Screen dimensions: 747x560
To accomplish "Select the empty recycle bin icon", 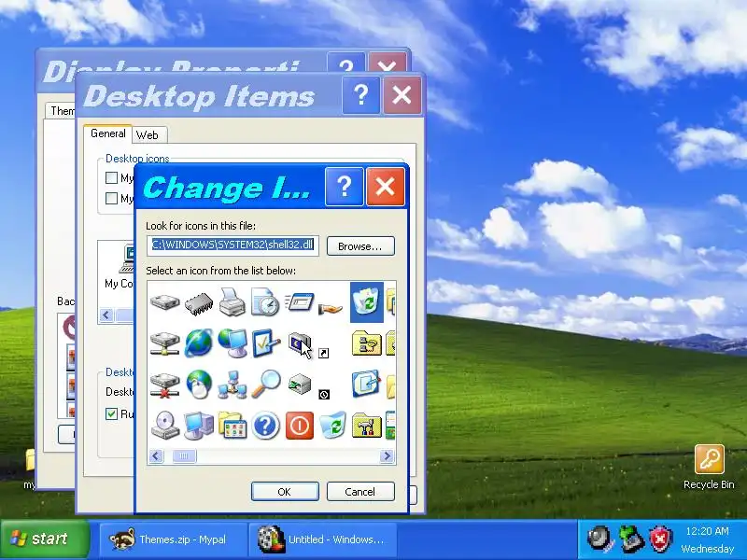I will (x=332, y=426).
